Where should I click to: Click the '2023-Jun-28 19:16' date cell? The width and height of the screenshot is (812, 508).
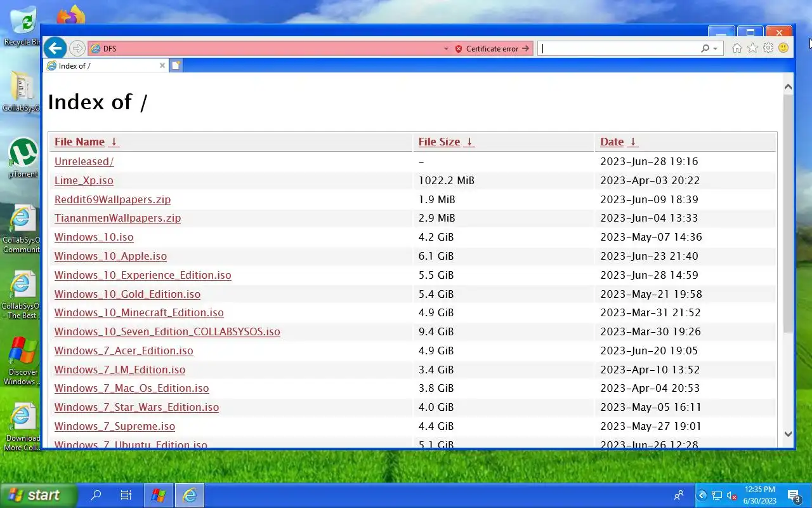coord(649,161)
